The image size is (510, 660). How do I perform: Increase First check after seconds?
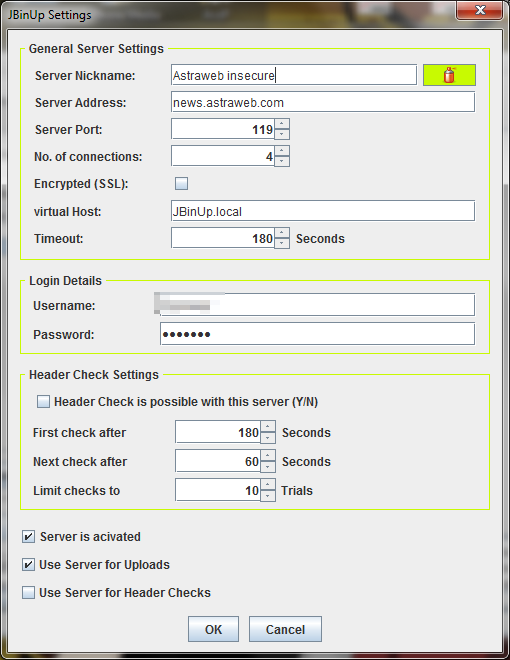tap(268, 427)
